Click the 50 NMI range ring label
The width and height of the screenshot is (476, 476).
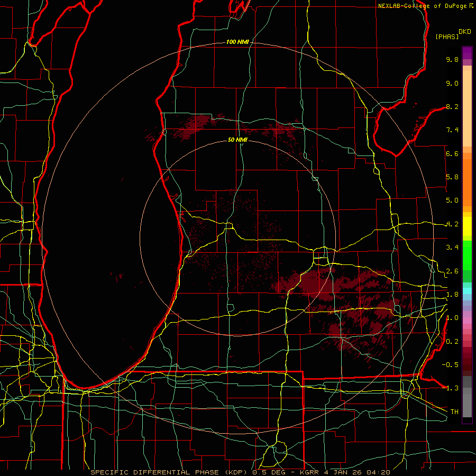point(237,140)
